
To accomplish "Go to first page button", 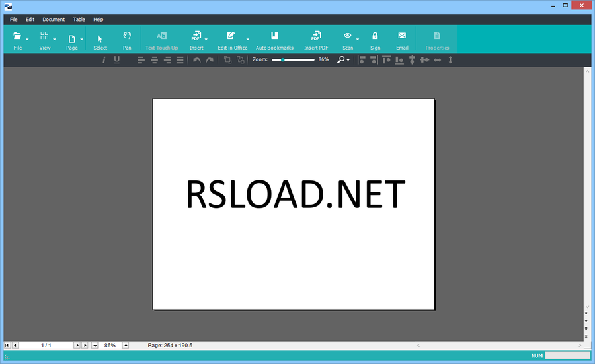I will click(7, 346).
